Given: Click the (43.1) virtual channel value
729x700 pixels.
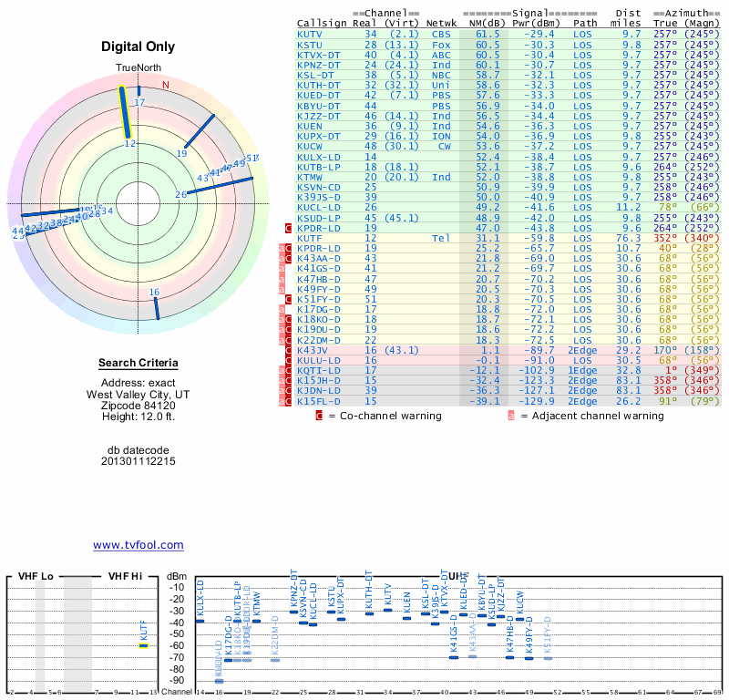Looking at the screenshot, I should click(x=402, y=350).
